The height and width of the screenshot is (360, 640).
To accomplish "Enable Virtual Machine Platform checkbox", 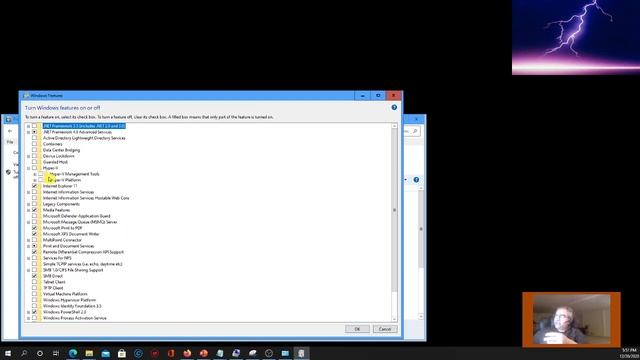I will click(34, 294).
